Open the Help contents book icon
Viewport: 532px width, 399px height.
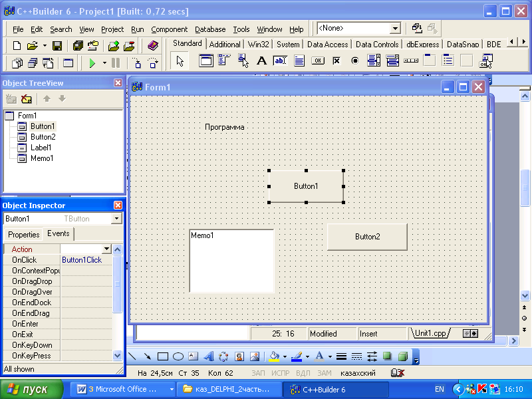(x=153, y=45)
